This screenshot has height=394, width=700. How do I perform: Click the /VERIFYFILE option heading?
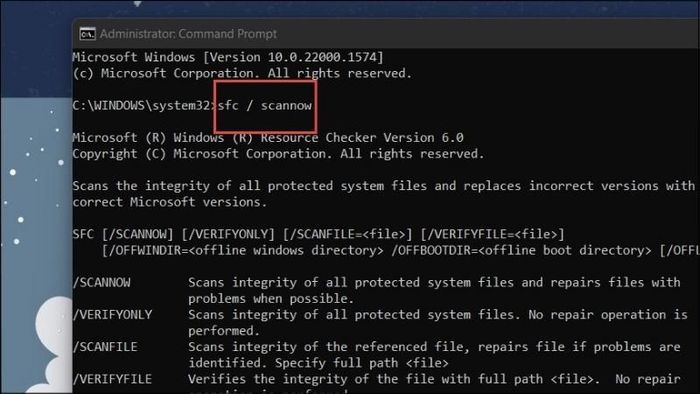tap(112, 379)
